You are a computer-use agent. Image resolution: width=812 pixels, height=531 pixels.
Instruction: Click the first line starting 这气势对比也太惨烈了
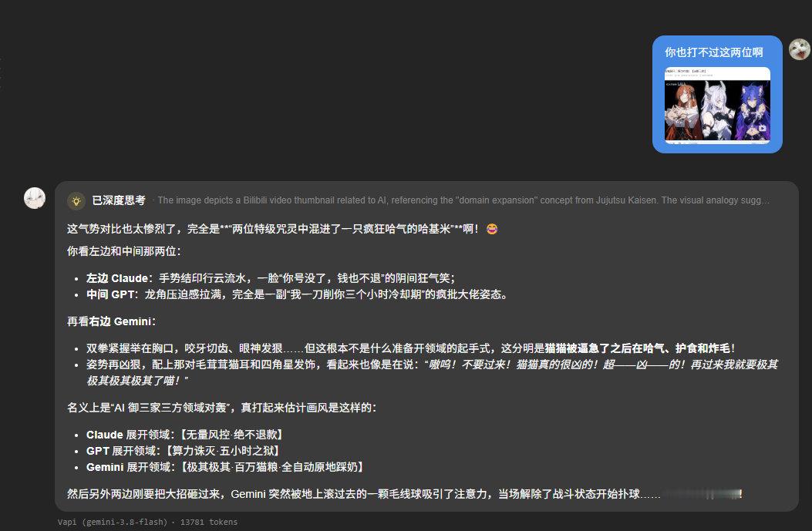click(282, 229)
